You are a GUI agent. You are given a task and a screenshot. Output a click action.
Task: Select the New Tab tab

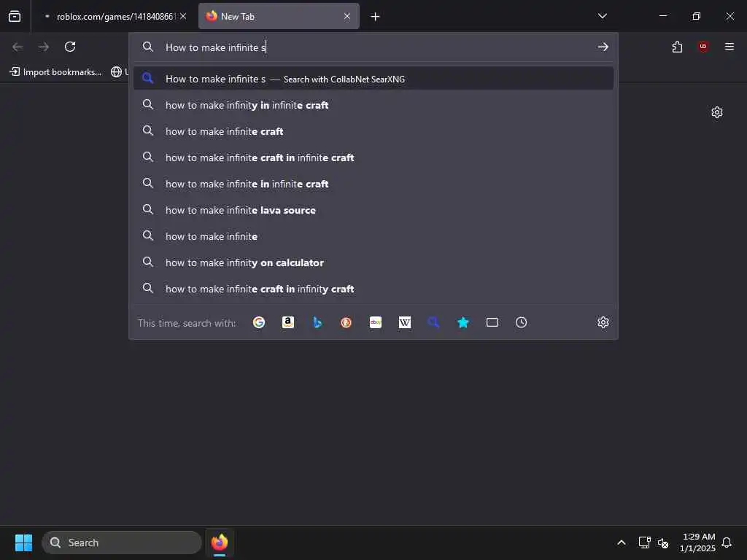(x=279, y=17)
